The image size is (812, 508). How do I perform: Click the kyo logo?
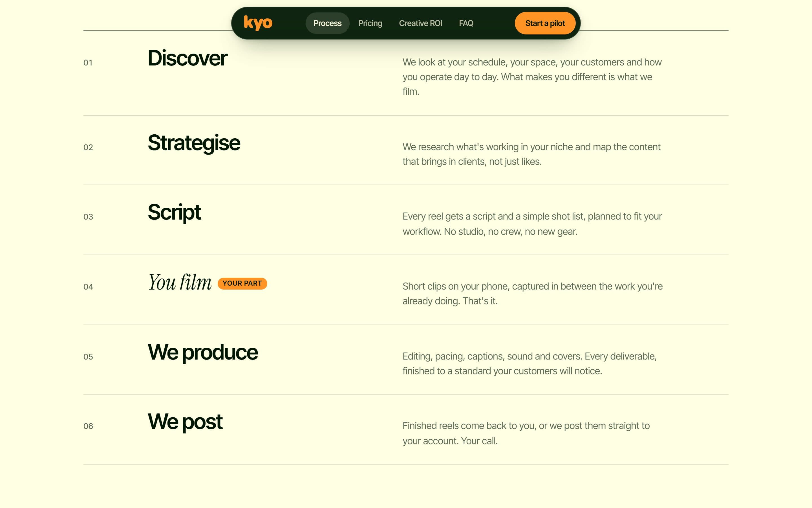pos(258,23)
